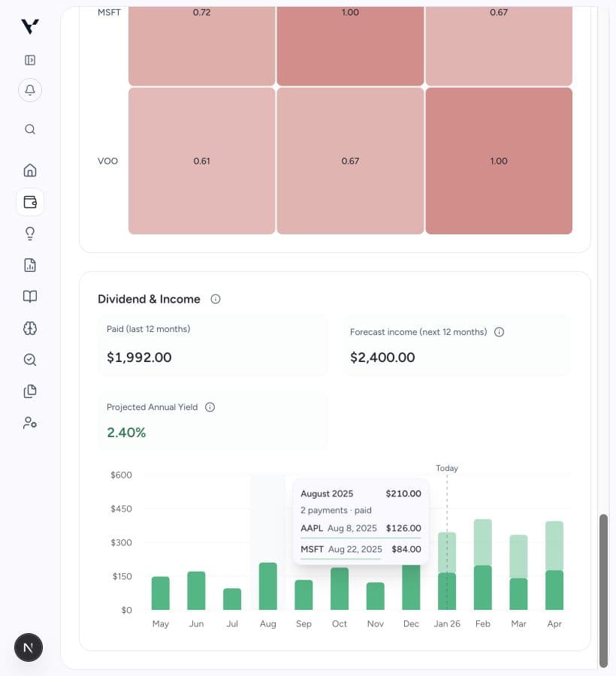Click the MSFT row 1.00 heatmap cell
The width and height of the screenshot is (616, 676).
coord(350,46)
